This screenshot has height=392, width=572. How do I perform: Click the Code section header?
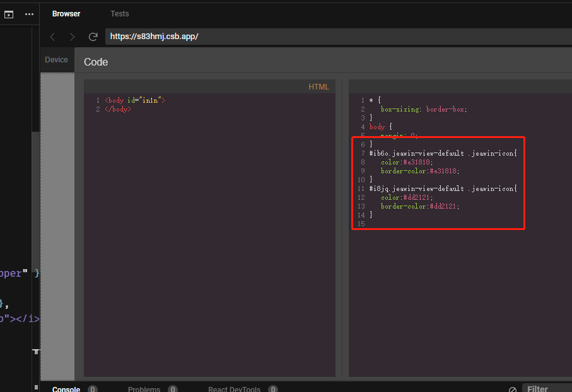coord(95,62)
